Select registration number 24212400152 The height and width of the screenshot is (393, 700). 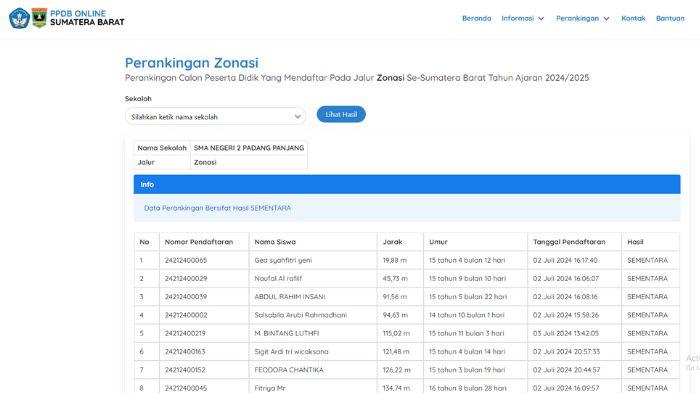pos(185,370)
